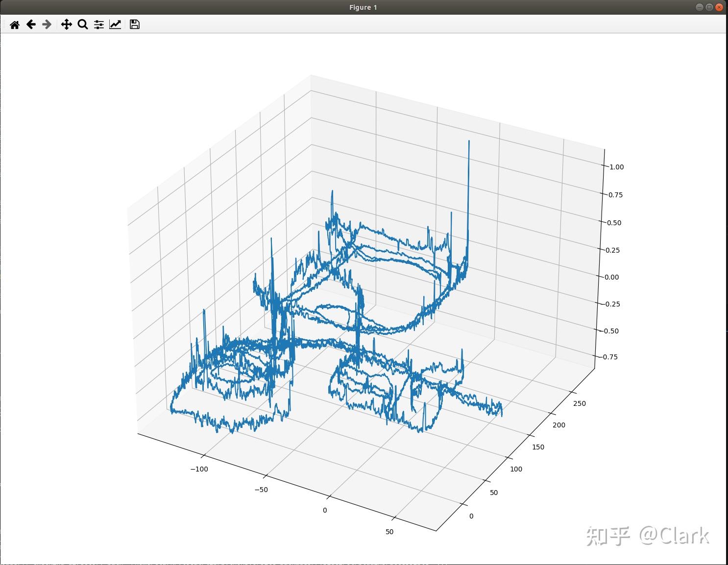The image size is (728, 565).
Task: Click the -100 tick label on the x-axis
Action: pyautogui.click(x=199, y=469)
